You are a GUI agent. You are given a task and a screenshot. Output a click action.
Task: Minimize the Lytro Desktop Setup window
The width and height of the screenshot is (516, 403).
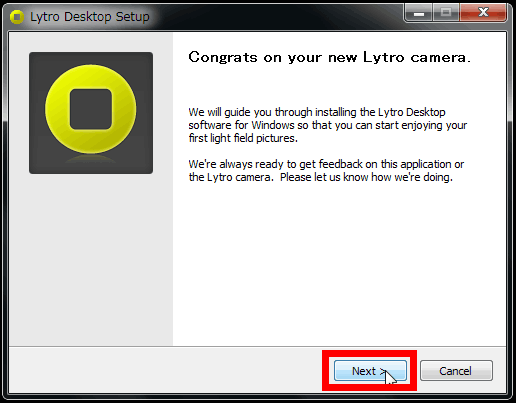pyautogui.click(x=419, y=13)
